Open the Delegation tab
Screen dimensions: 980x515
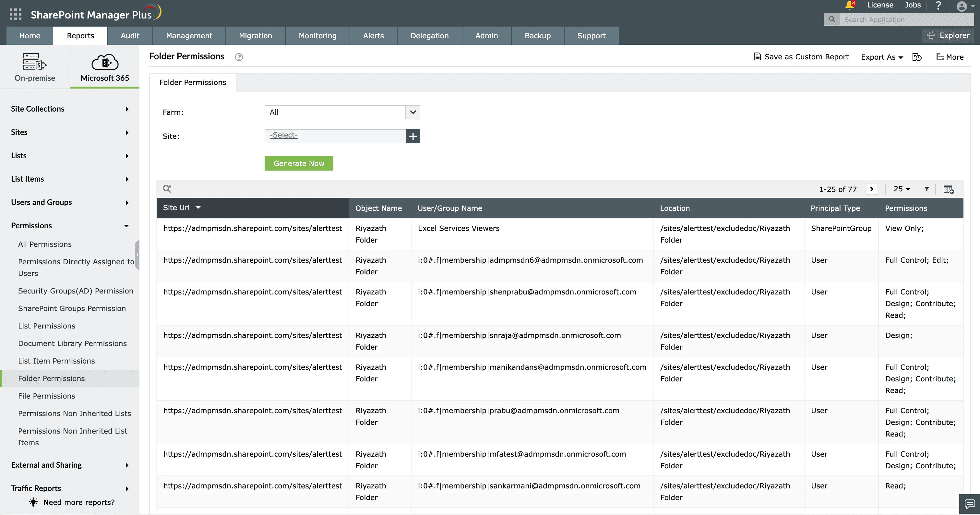[x=429, y=36]
